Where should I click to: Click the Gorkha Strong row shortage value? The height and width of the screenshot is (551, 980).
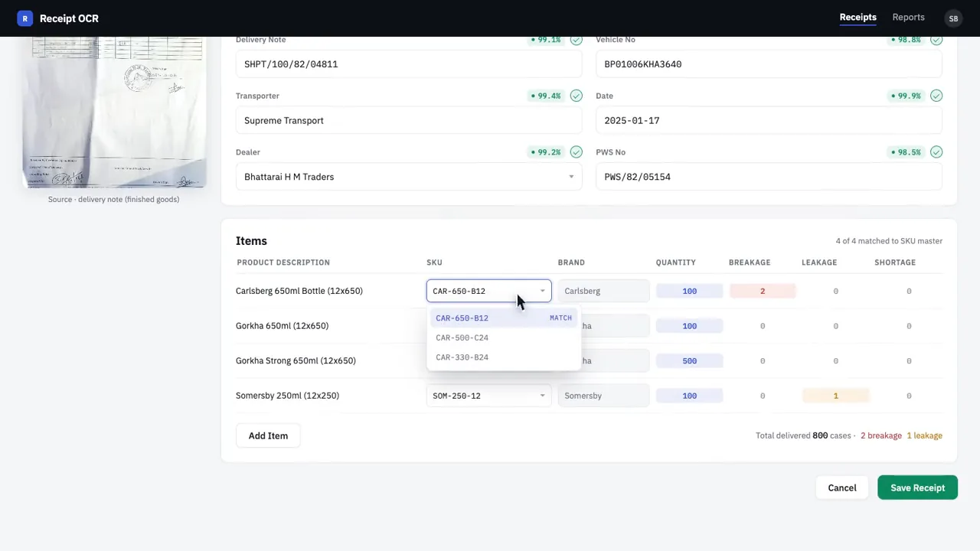click(x=909, y=360)
